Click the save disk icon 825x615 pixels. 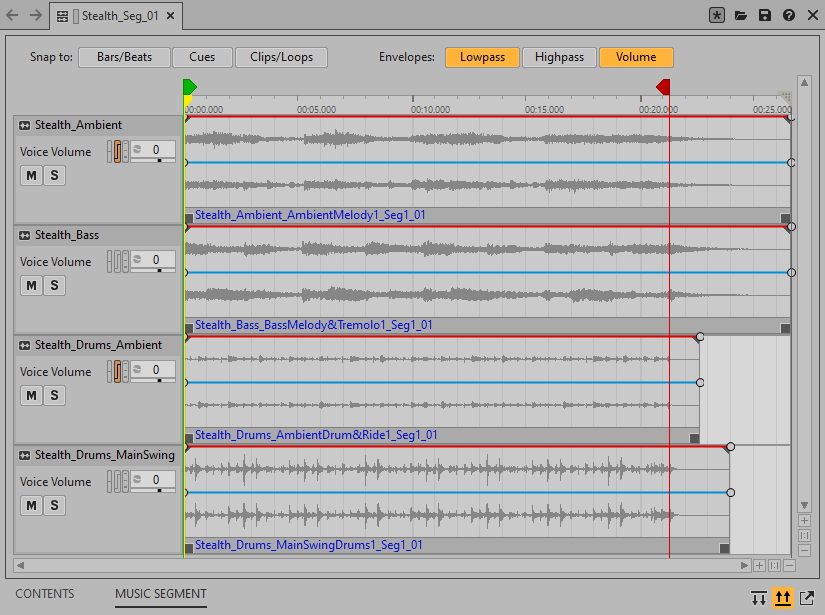(x=765, y=16)
